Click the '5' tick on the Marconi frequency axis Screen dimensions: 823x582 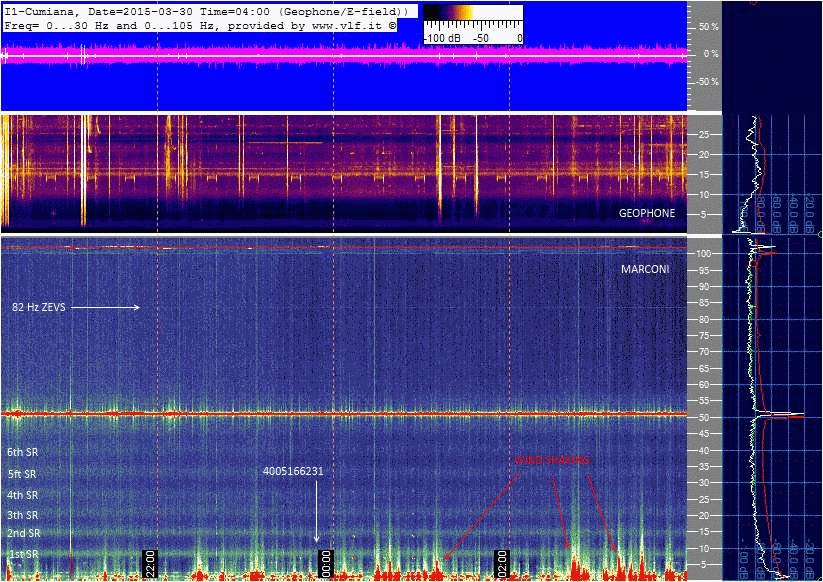point(703,565)
